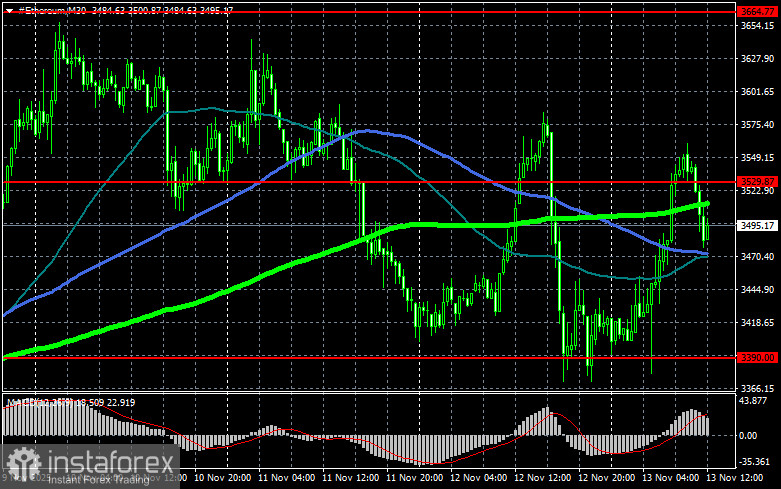The width and height of the screenshot is (781, 489).
Task: Click the 12 Nov 20:00 time label
Action: 607,478
